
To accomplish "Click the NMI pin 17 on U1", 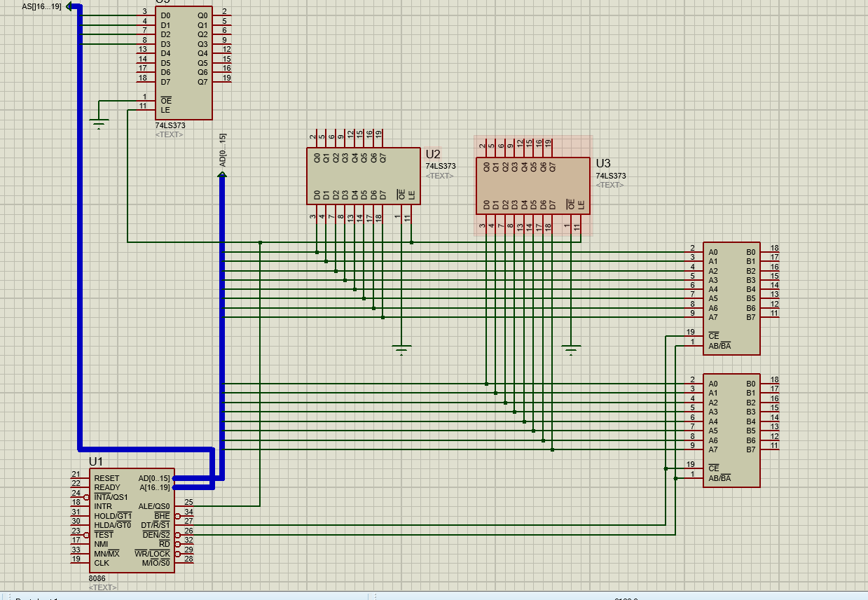I will tap(79, 544).
